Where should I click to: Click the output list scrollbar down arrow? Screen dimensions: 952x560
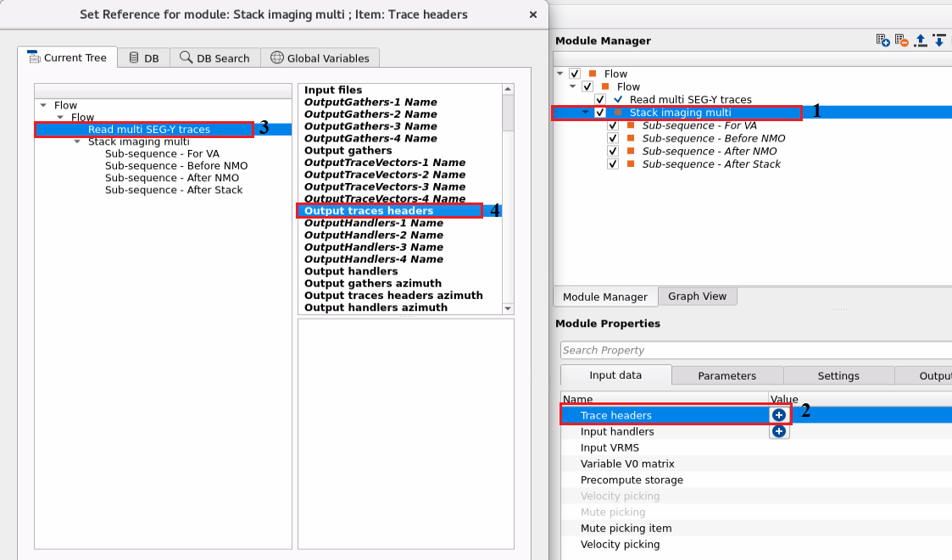pos(508,308)
